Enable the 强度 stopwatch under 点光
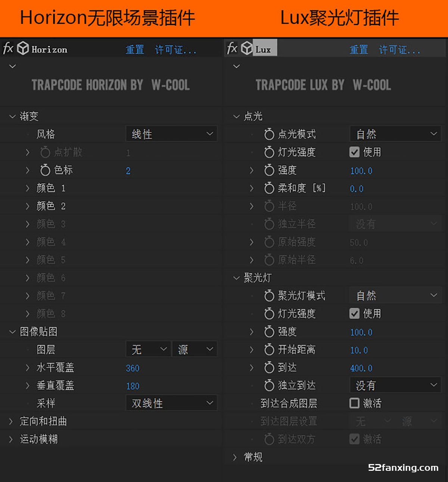The height and width of the screenshot is (482, 448). [x=269, y=170]
